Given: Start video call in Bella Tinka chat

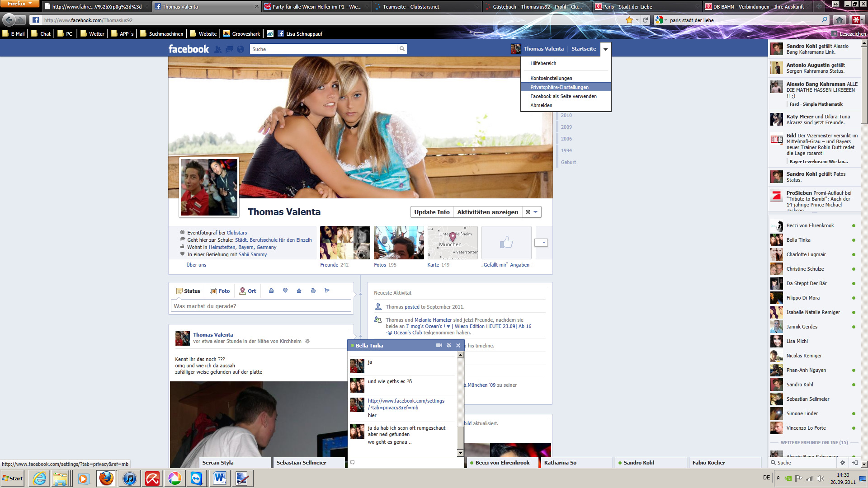Looking at the screenshot, I should tap(439, 345).
